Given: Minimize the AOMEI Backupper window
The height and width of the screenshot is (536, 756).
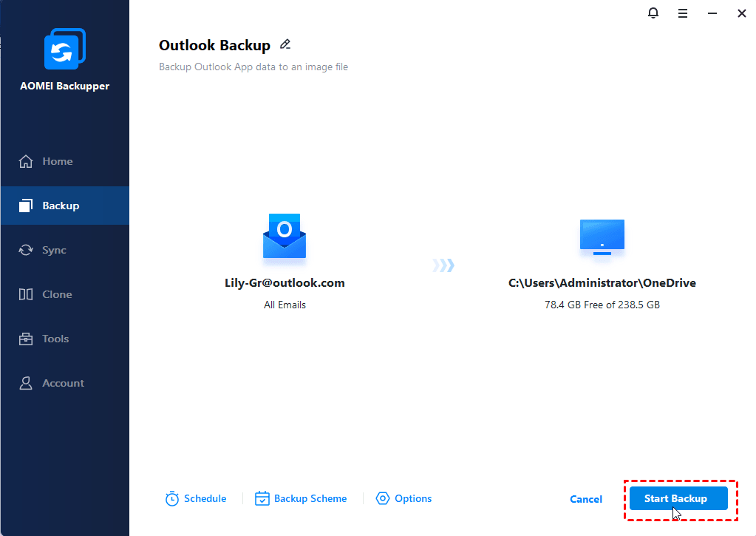Looking at the screenshot, I should [712, 13].
